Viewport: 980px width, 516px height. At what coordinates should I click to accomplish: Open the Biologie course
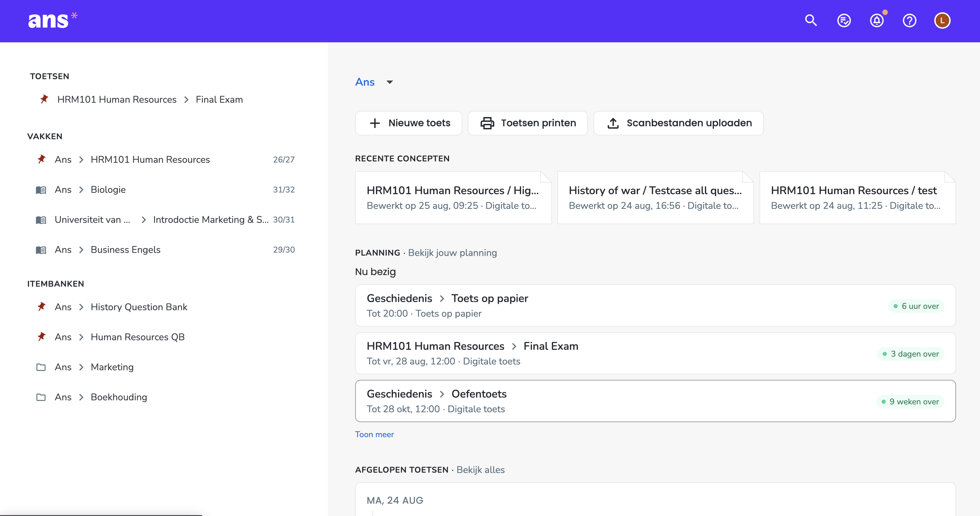[x=108, y=190]
